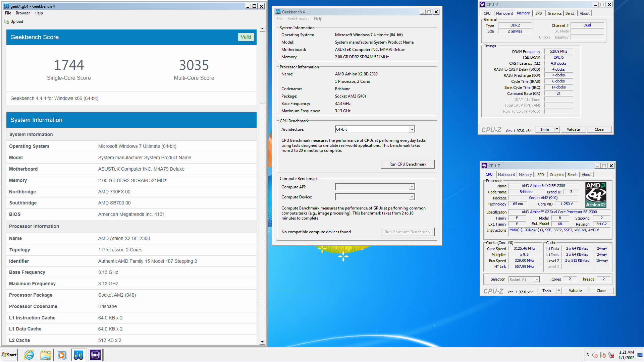This screenshot has height=362, width=644.
Task: Click Close button in CPU-Z Memory window
Action: pyautogui.click(x=599, y=129)
